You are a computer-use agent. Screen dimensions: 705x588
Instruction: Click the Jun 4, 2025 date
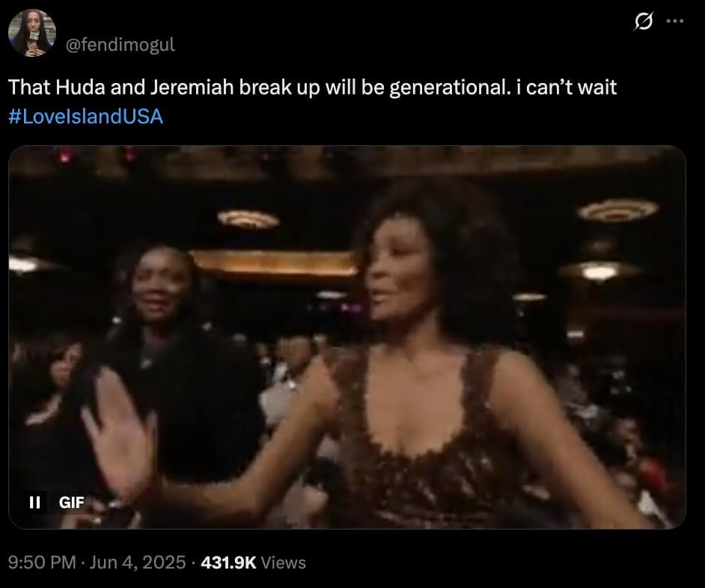[137, 563]
